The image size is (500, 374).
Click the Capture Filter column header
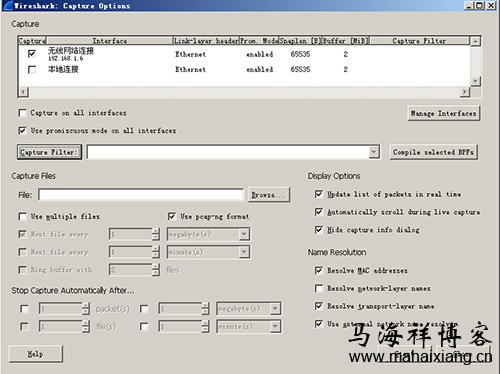(x=420, y=41)
